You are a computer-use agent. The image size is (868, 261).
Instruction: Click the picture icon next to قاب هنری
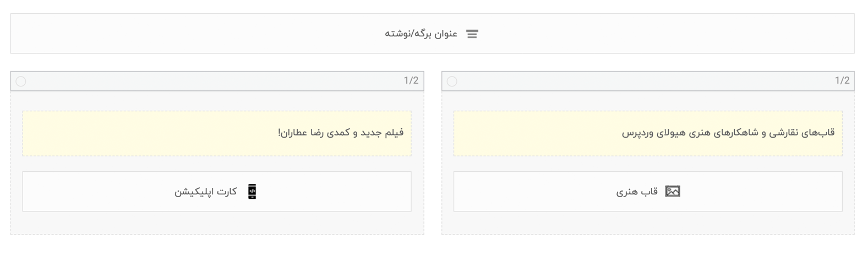673,192
